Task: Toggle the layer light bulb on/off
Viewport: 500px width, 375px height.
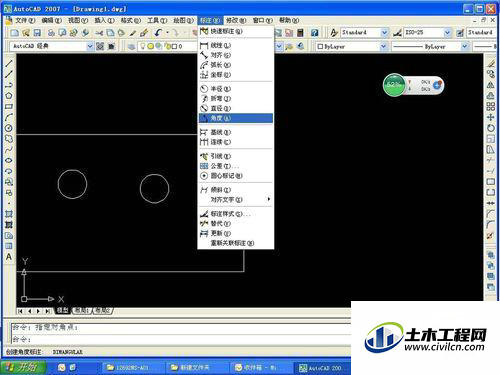Action: [143, 46]
